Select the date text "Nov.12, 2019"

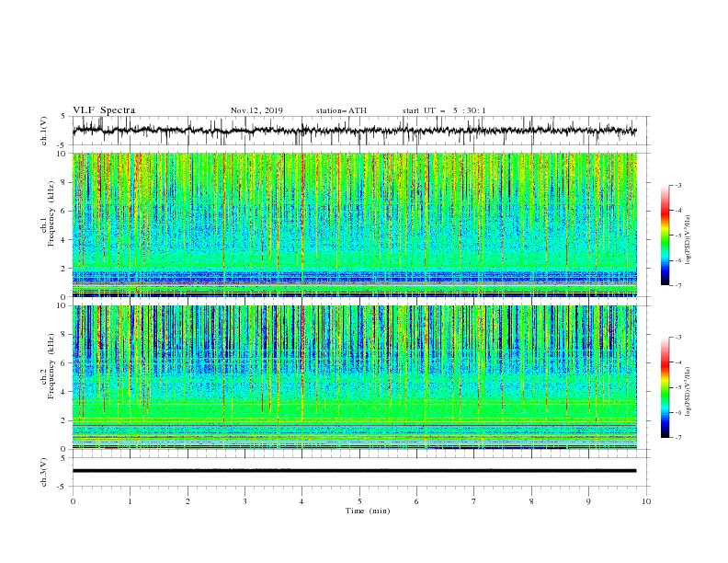click(x=256, y=110)
